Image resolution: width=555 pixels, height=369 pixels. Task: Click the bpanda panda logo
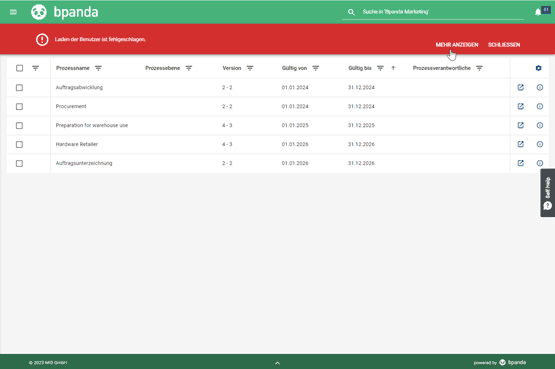click(x=39, y=12)
